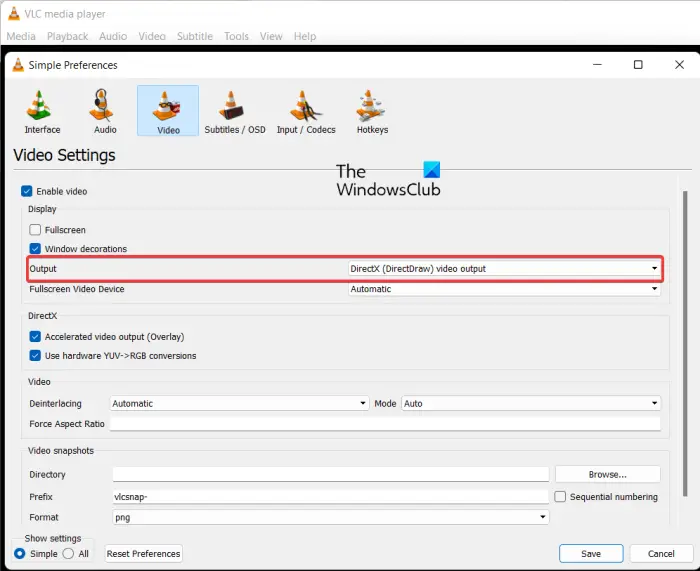The width and height of the screenshot is (700, 571).
Task: Click Reset Preferences
Action: [x=143, y=554]
